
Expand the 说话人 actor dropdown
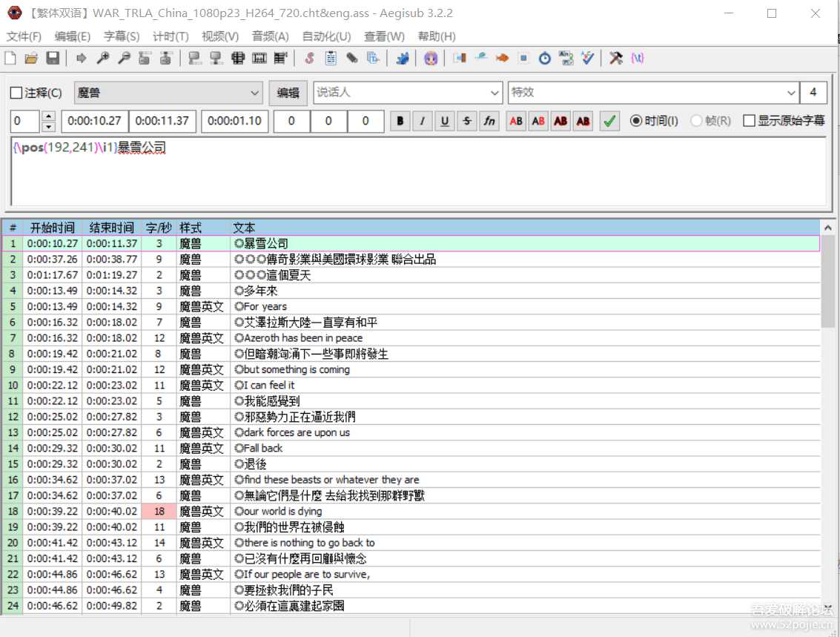[495, 93]
